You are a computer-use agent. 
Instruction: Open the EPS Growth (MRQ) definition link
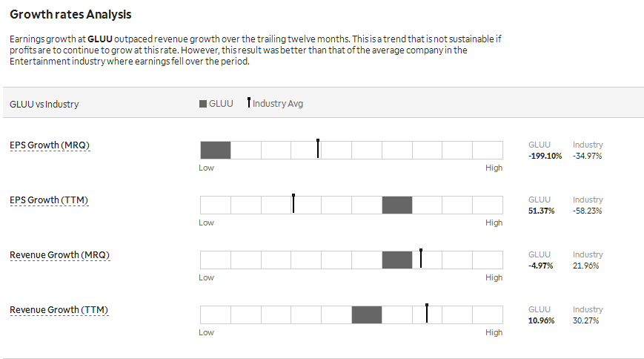pyautogui.click(x=50, y=145)
